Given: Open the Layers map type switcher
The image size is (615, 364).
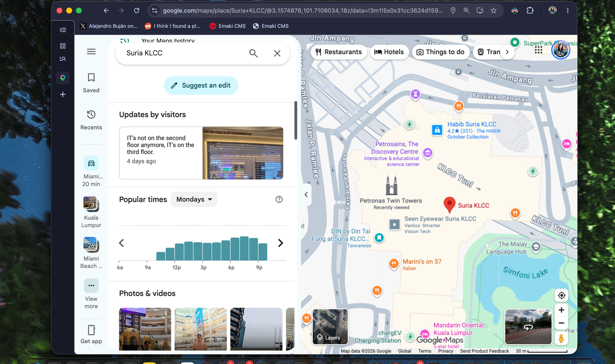Looking at the screenshot, I should click(330, 327).
